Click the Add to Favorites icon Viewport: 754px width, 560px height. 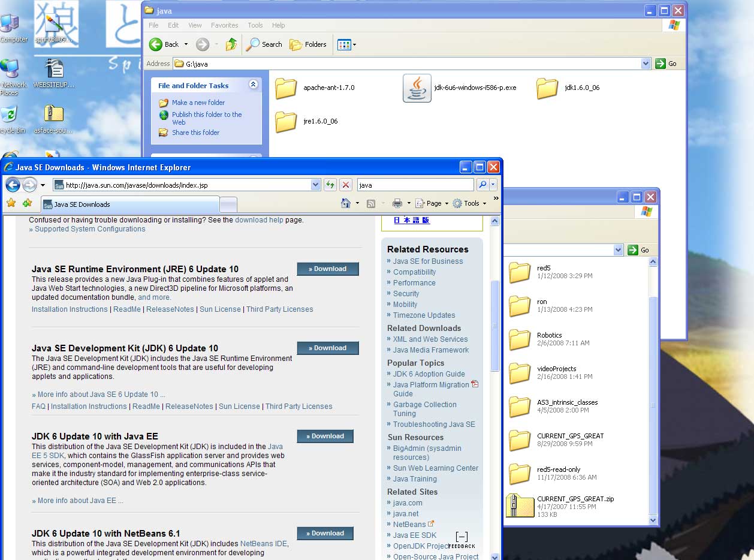point(27,203)
